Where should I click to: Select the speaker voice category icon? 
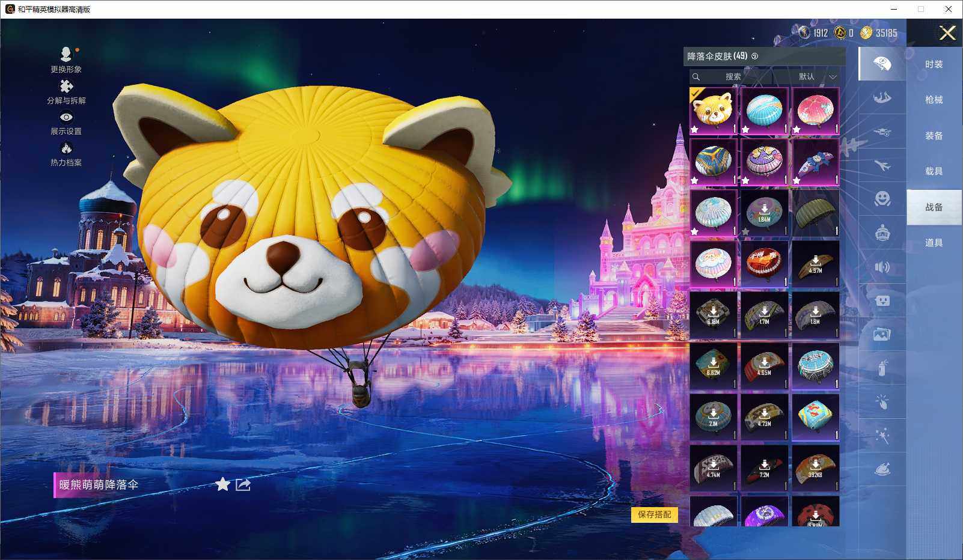coord(882,268)
